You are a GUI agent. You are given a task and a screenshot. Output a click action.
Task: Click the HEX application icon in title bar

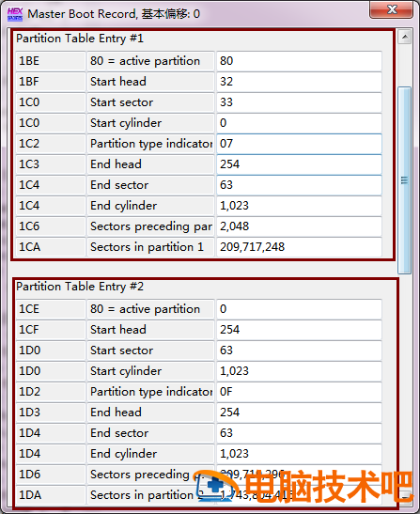tap(15, 14)
